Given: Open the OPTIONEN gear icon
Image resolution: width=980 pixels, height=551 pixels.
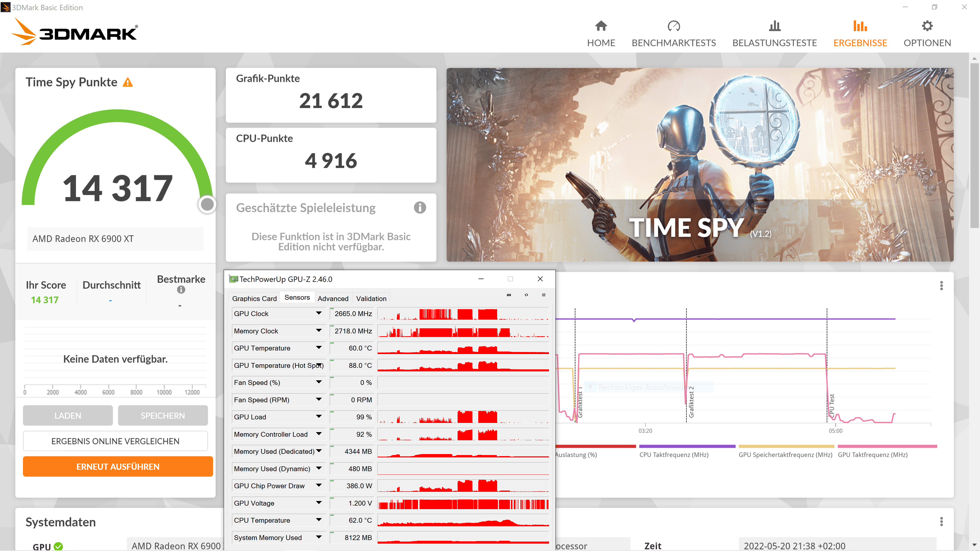Looking at the screenshot, I should coord(927,26).
